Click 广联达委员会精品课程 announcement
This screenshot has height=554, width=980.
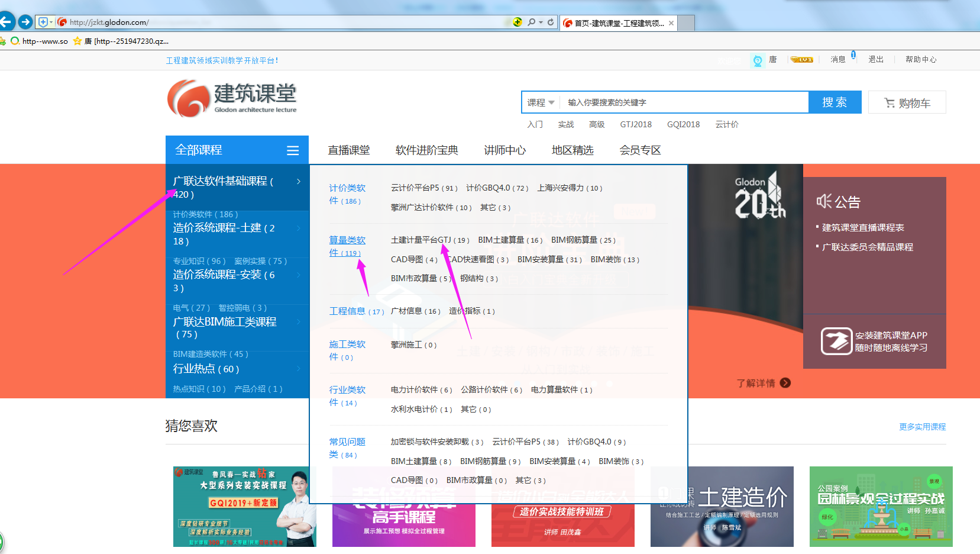[x=868, y=247]
